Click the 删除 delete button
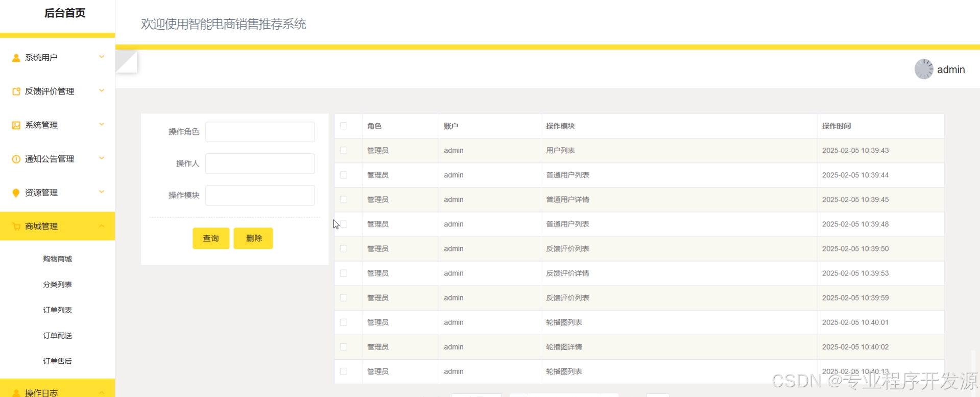This screenshot has width=980, height=397. click(x=253, y=238)
